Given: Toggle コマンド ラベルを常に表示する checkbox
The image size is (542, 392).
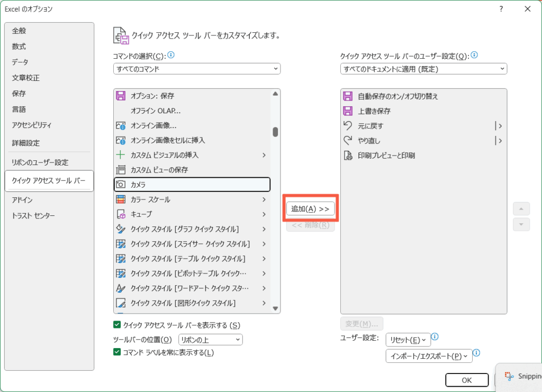Looking at the screenshot, I should click(x=117, y=352).
